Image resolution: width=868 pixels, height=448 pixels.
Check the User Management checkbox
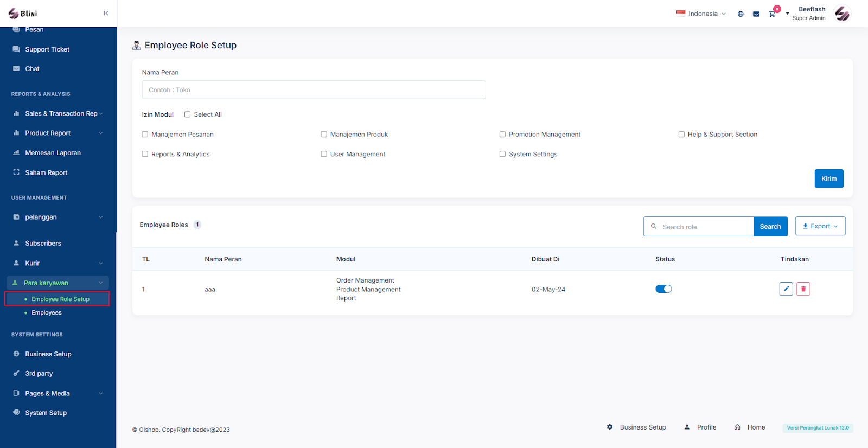click(x=324, y=154)
